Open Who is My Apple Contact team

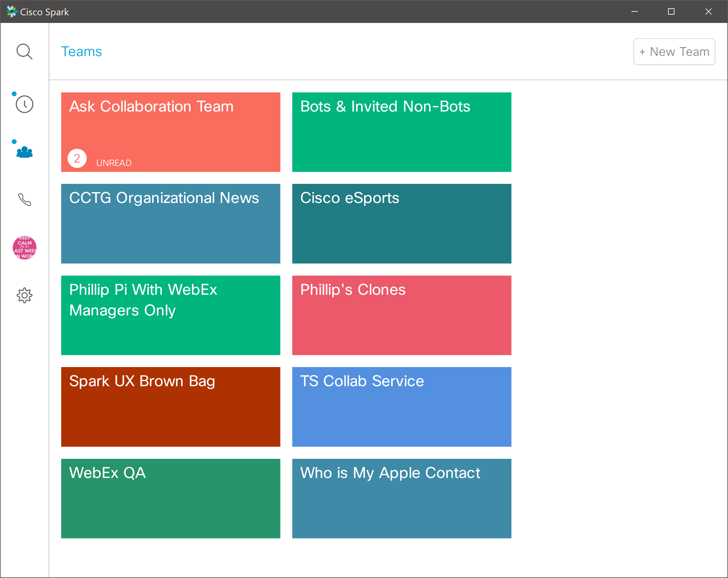(402, 498)
